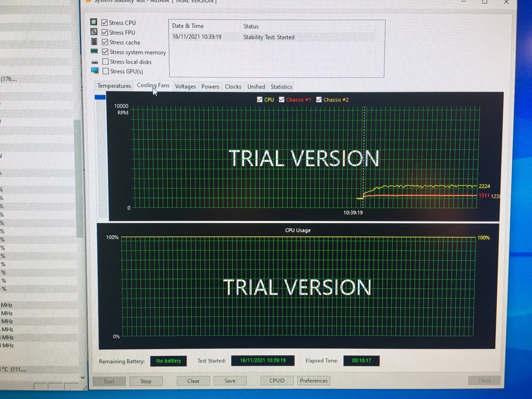This screenshot has width=532, height=399.
Task: Click the grayed Start button
Action: tap(109, 381)
